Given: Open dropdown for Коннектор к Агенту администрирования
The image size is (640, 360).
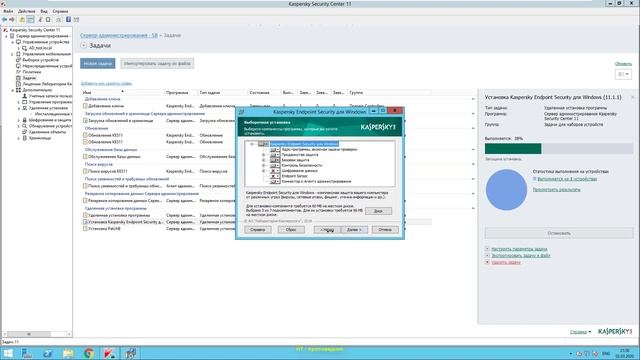Looking at the screenshot, I should [275, 181].
